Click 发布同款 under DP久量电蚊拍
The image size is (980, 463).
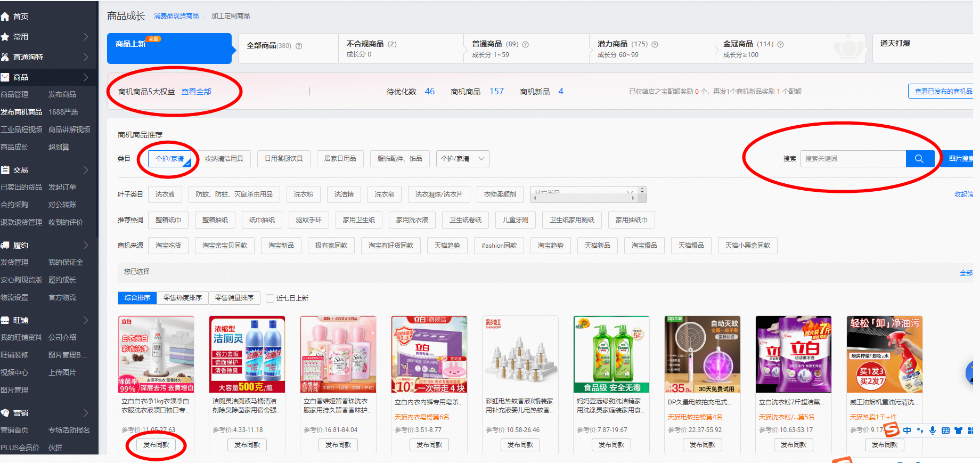coord(703,445)
